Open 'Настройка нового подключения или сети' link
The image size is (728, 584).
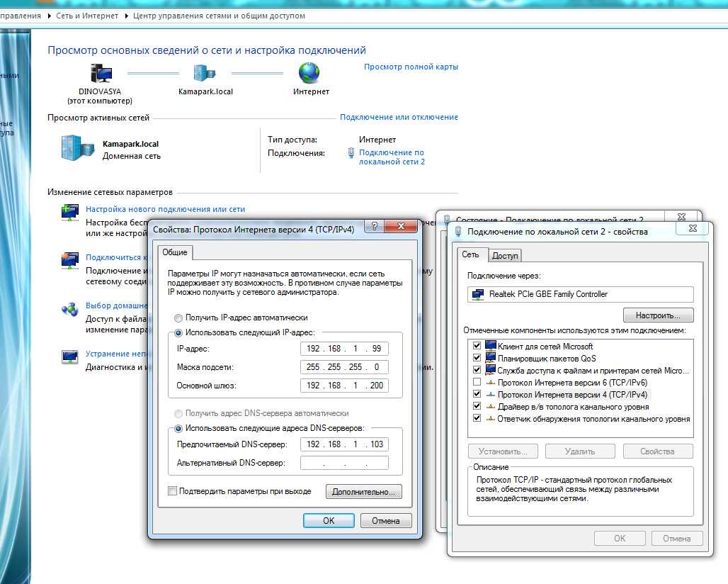165,209
